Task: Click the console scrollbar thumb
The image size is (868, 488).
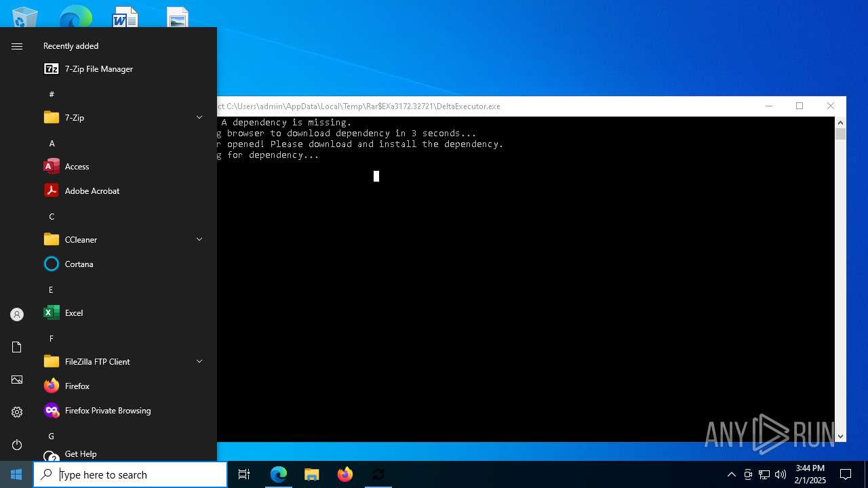Action: click(x=840, y=134)
